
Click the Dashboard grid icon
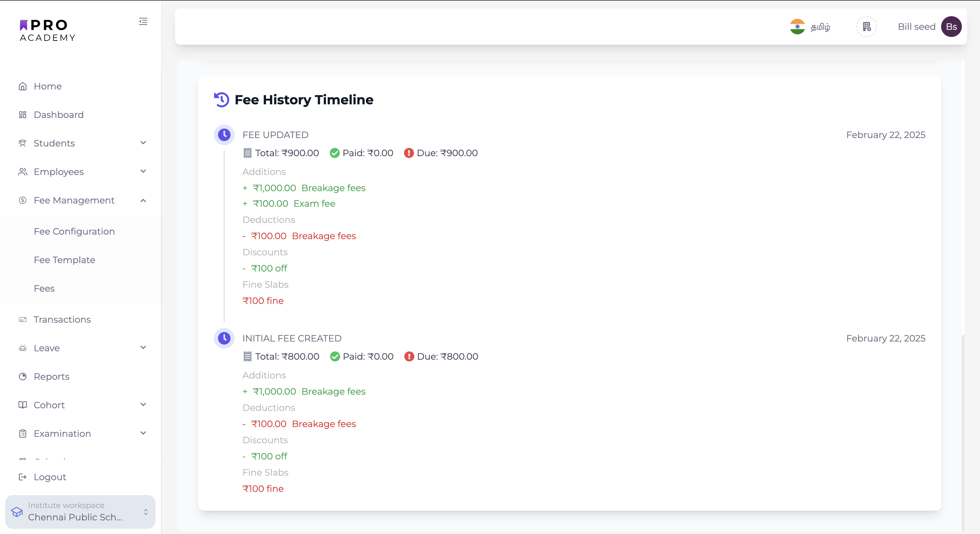click(22, 115)
